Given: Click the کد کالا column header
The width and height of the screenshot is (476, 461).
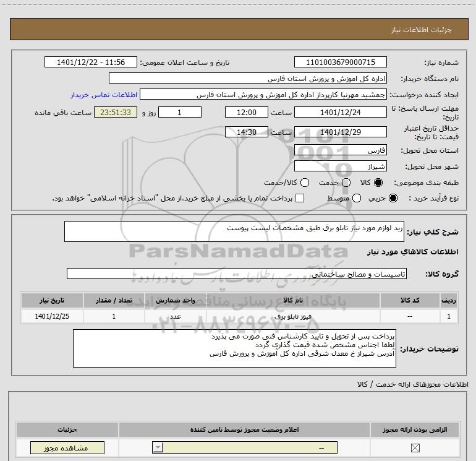Looking at the screenshot, I should (x=410, y=300).
